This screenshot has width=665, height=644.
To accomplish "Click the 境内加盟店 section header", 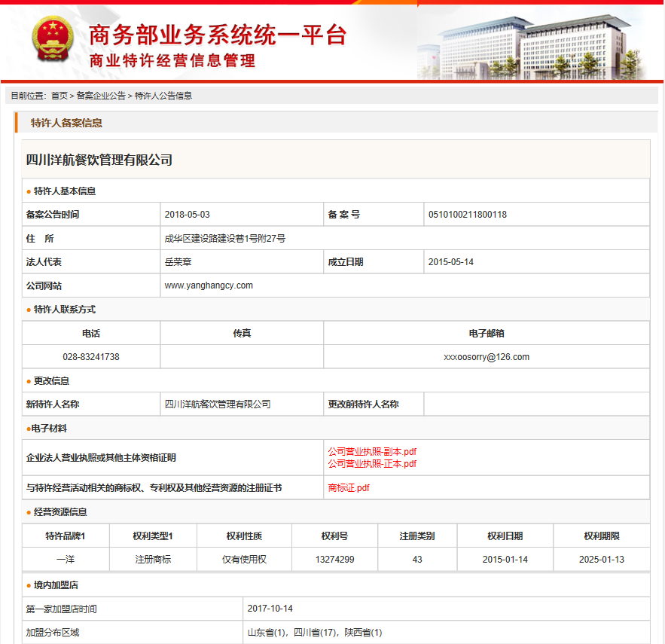I will click(56, 585).
